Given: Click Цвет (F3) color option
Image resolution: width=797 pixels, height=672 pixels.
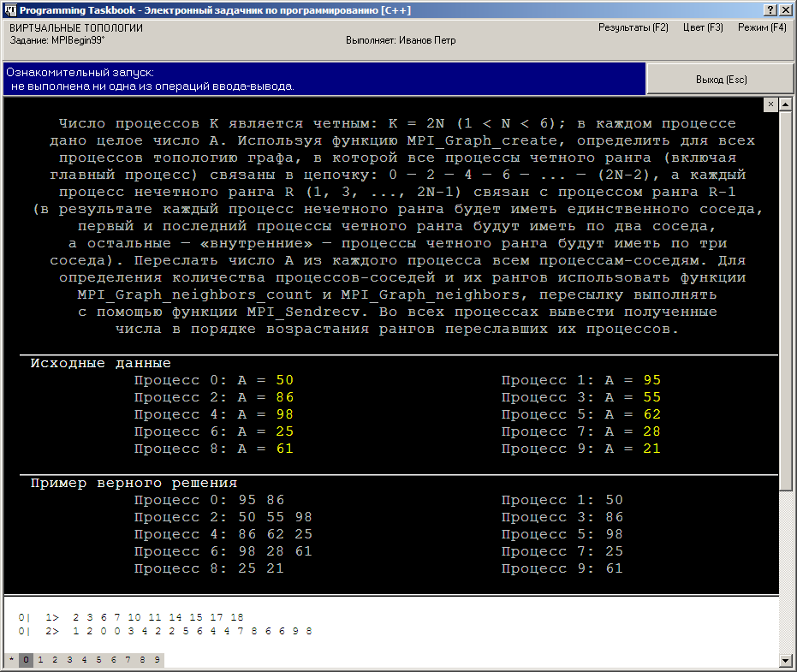Looking at the screenshot, I should point(703,27).
